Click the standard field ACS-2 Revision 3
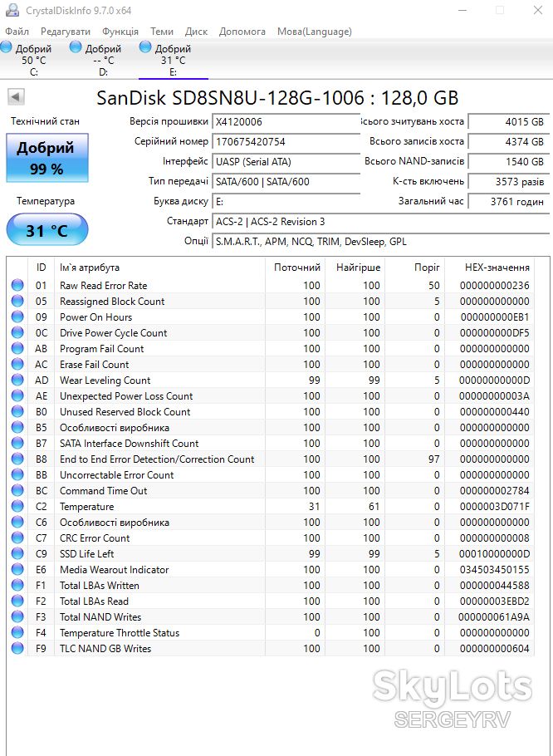Image resolution: width=553 pixels, height=756 pixels. click(x=380, y=221)
